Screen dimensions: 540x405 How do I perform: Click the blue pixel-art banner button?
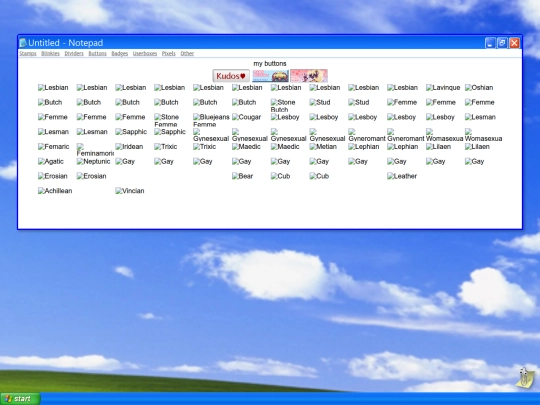pyautogui.click(x=270, y=76)
